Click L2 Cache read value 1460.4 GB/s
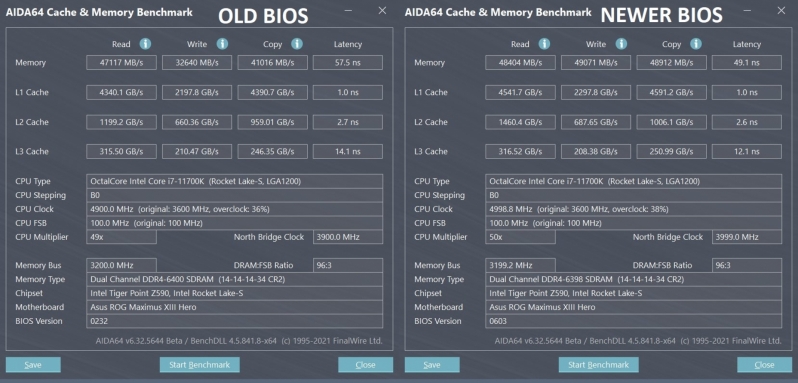Screen dimensions: 798x383 (520, 122)
